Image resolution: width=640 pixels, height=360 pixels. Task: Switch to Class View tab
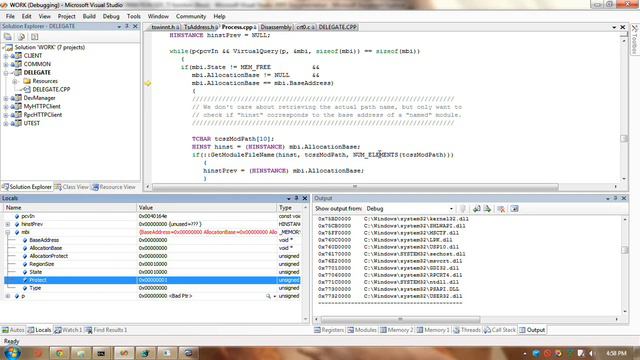[x=72, y=187]
